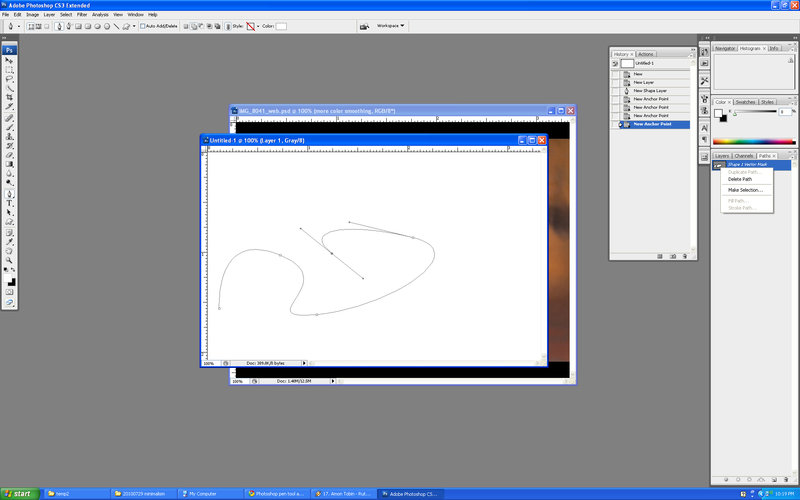The width and height of the screenshot is (800, 500).
Task: Open the Workspace dropdown
Action: click(x=391, y=26)
